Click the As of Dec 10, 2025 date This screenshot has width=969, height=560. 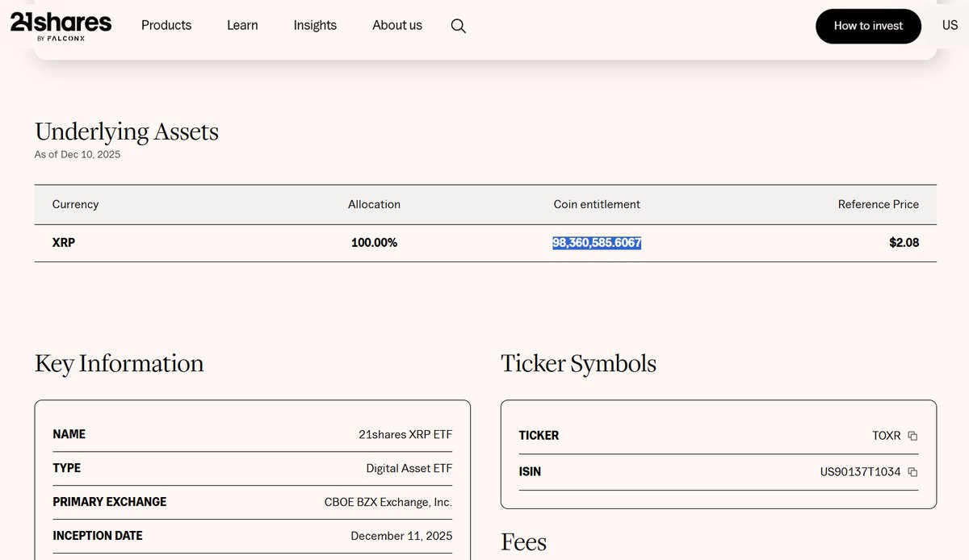click(x=78, y=154)
